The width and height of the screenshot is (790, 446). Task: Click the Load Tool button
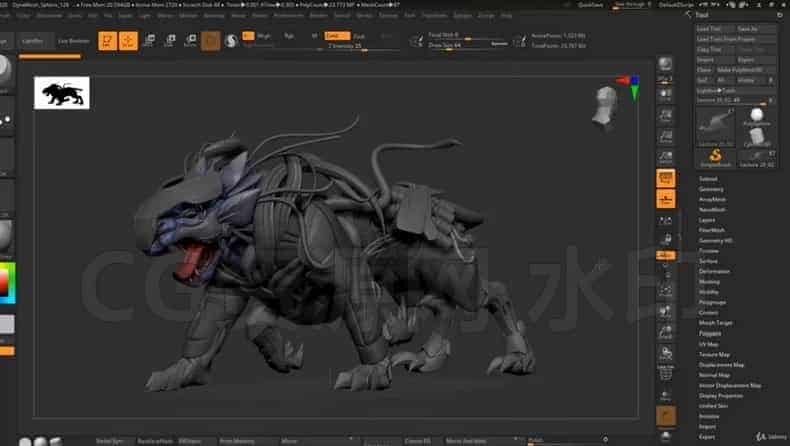point(715,29)
